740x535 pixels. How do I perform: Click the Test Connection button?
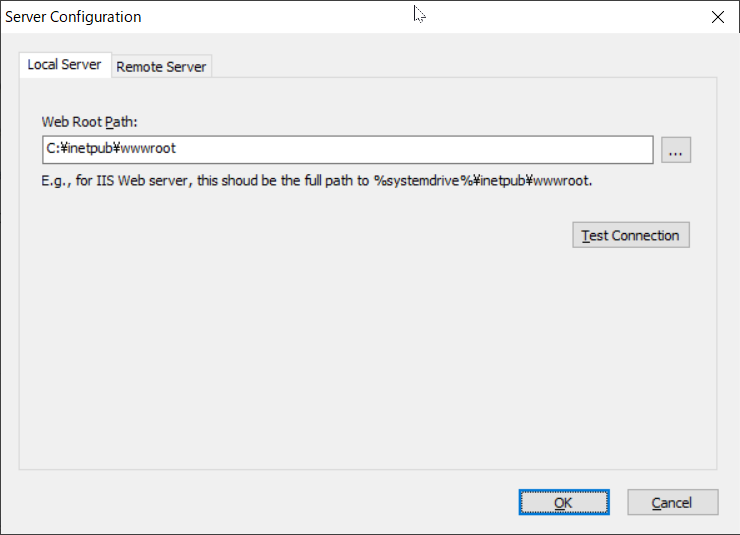click(630, 236)
